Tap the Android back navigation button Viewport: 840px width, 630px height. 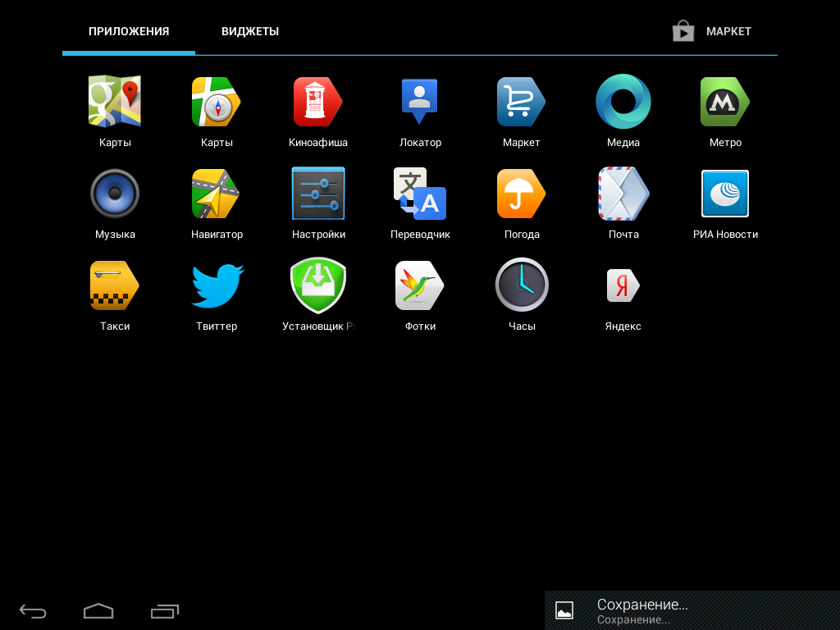[33, 610]
